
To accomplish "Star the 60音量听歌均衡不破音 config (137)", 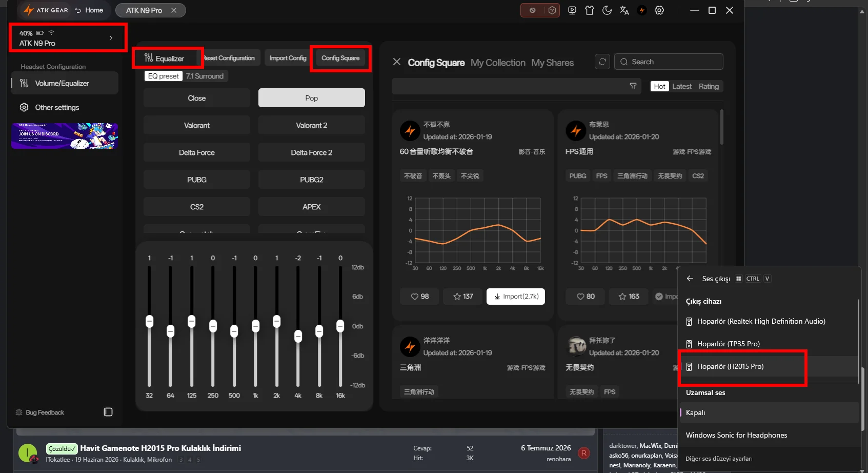I will 463,297.
